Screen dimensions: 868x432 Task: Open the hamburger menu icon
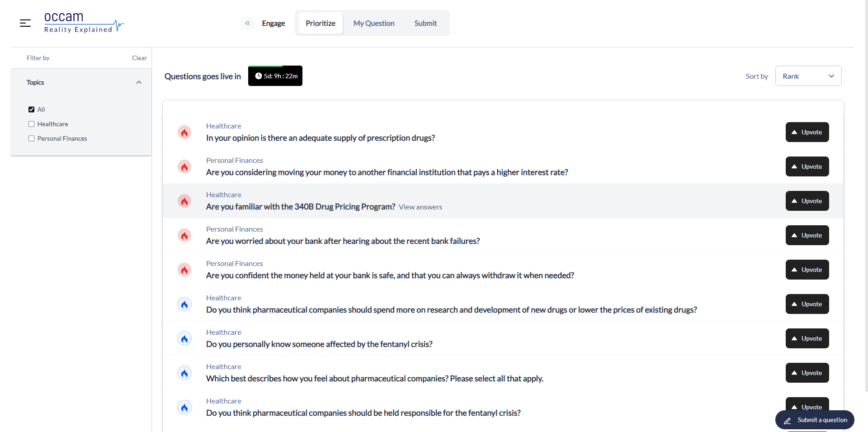(25, 23)
